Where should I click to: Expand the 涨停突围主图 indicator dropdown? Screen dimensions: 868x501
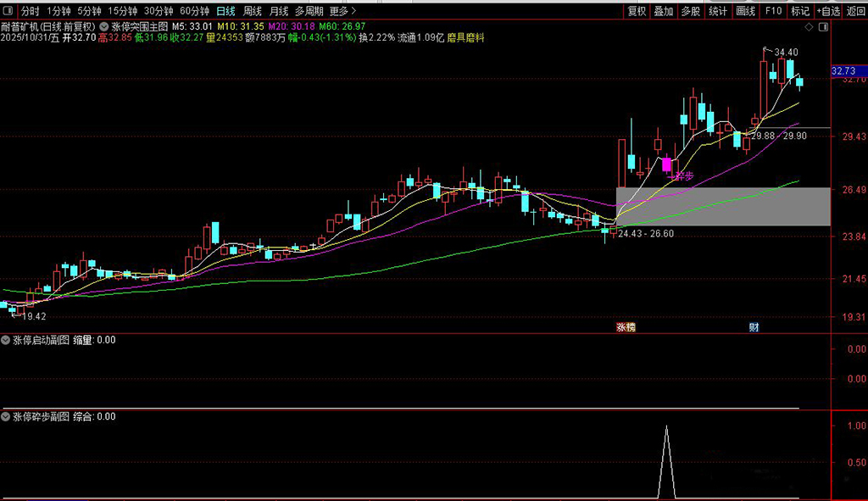[x=103, y=26]
